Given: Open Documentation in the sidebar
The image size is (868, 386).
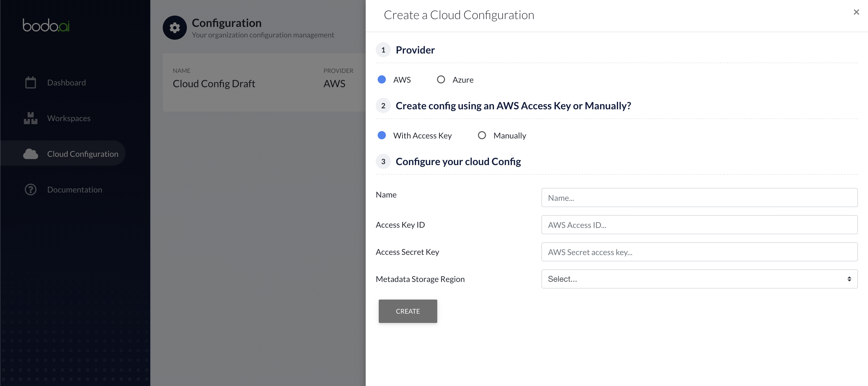Looking at the screenshot, I should 74,190.
